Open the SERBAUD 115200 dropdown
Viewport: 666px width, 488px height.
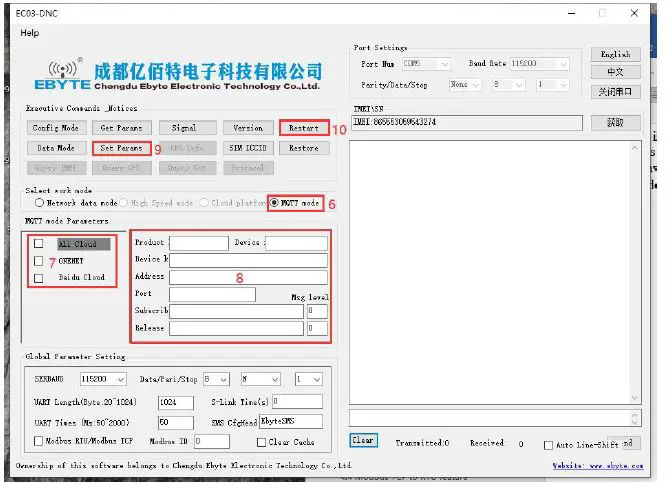pos(103,379)
